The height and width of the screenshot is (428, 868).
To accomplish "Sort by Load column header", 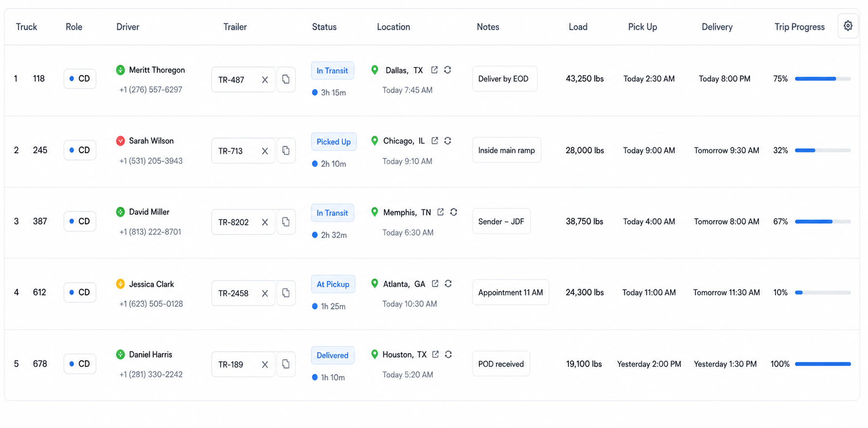I will coord(578,27).
